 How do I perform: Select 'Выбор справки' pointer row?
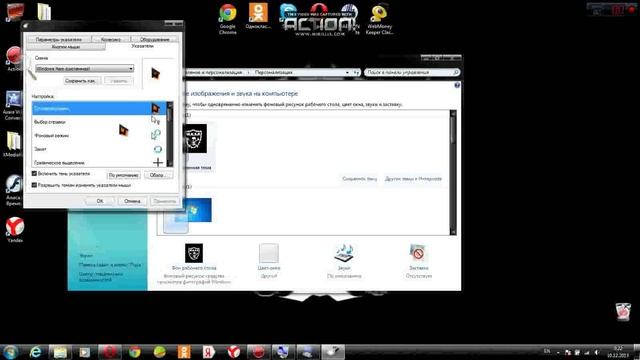[99, 122]
